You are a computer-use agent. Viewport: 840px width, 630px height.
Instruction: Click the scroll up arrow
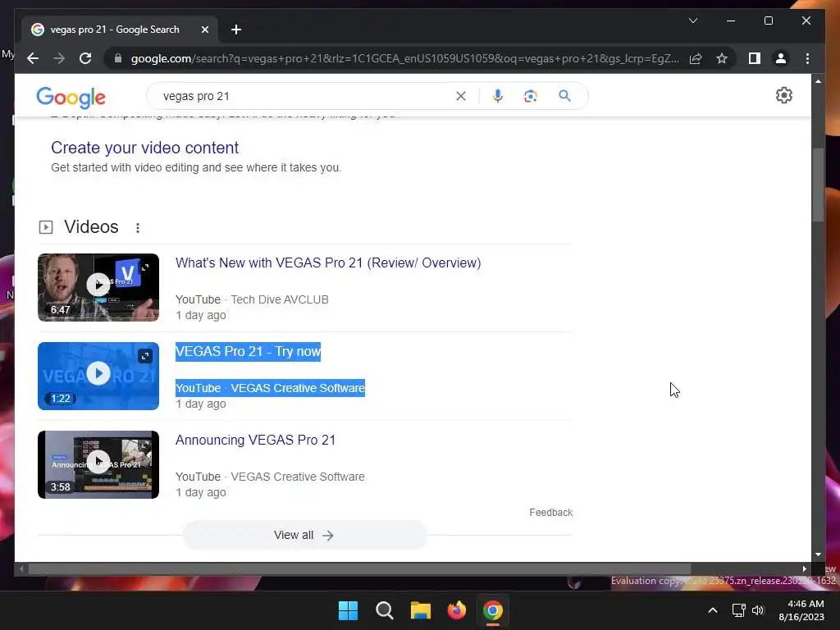click(x=818, y=81)
